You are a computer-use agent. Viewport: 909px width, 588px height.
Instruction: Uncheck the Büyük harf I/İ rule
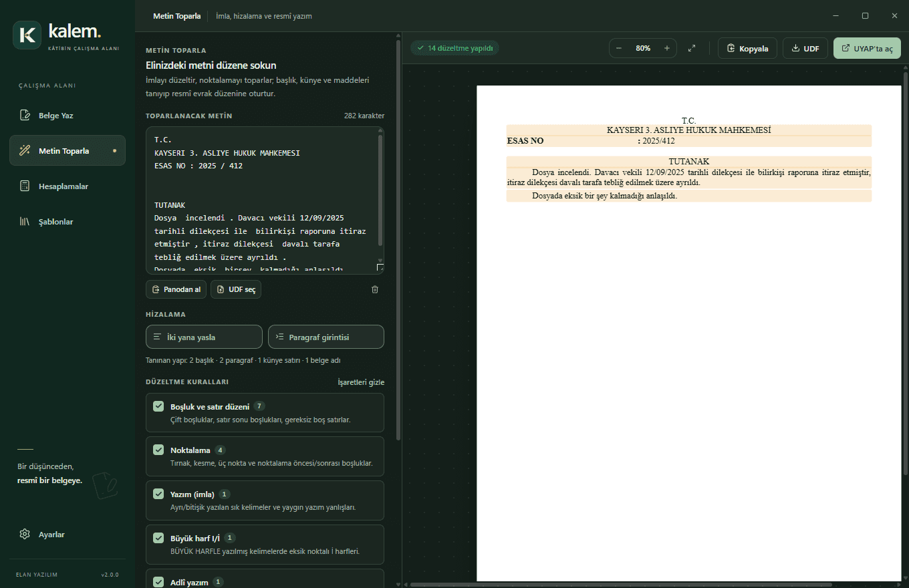click(x=158, y=538)
